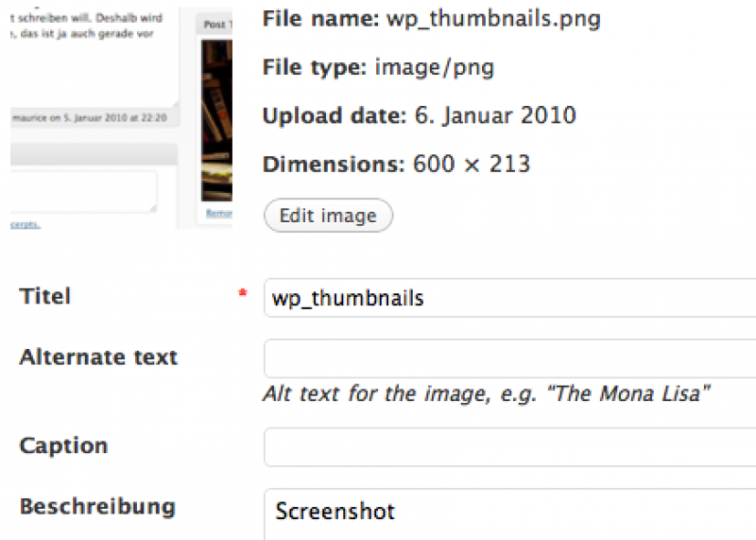The height and width of the screenshot is (540, 756).
Task: Click the Mona Lisa alt text hint
Action: pos(487,393)
